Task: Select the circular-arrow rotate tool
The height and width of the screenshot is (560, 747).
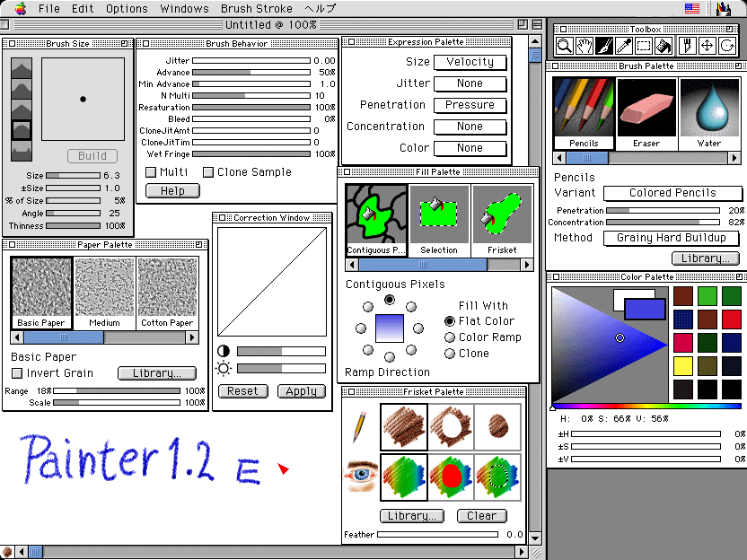Action: pos(727,46)
